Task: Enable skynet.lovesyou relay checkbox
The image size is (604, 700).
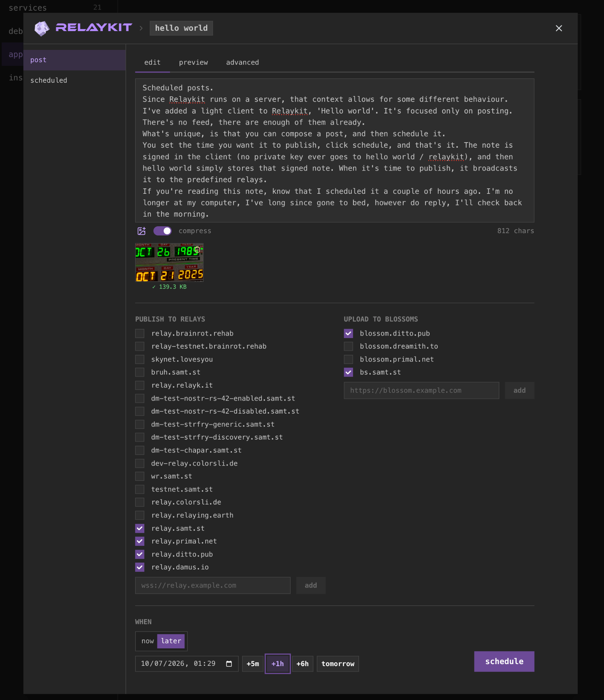Action: click(140, 359)
